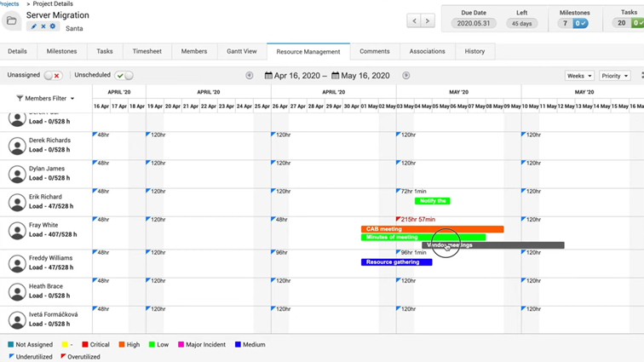644x362 pixels.
Task: Click Fray White's avatar icon
Action: tap(16, 231)
